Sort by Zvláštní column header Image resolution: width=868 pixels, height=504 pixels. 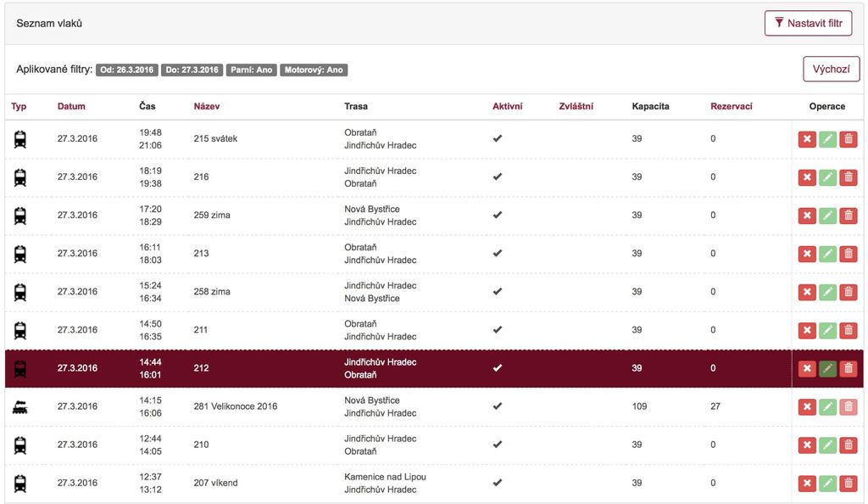tap(576, 106)
